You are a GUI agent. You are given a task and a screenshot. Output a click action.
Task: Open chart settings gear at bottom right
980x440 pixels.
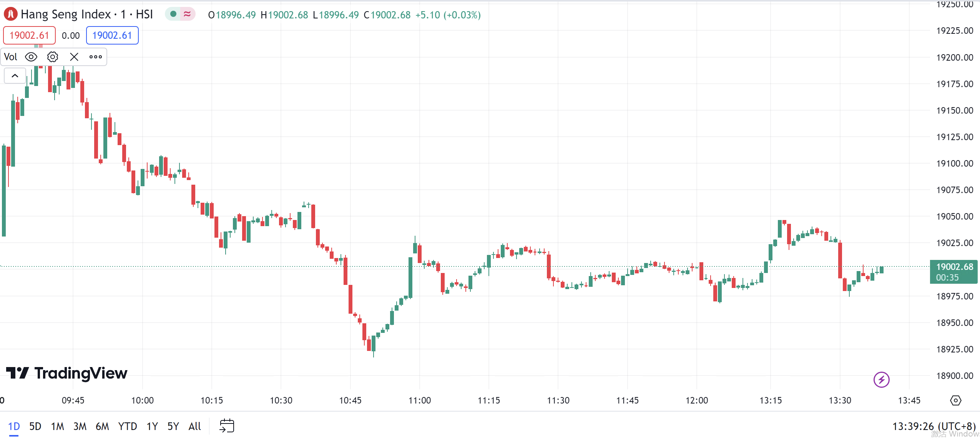tap(955, 400)
